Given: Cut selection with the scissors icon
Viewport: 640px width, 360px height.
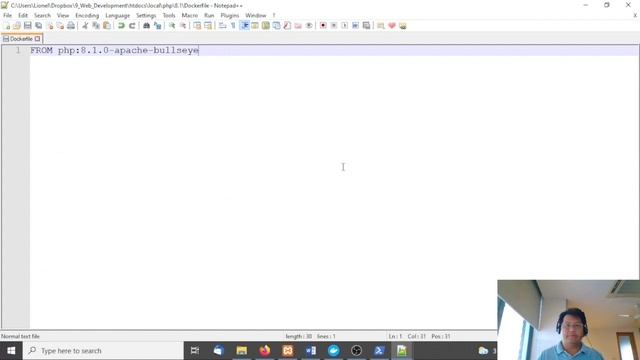Looking at the screenshot, I should pyautogui.click(x=85, y=26).
